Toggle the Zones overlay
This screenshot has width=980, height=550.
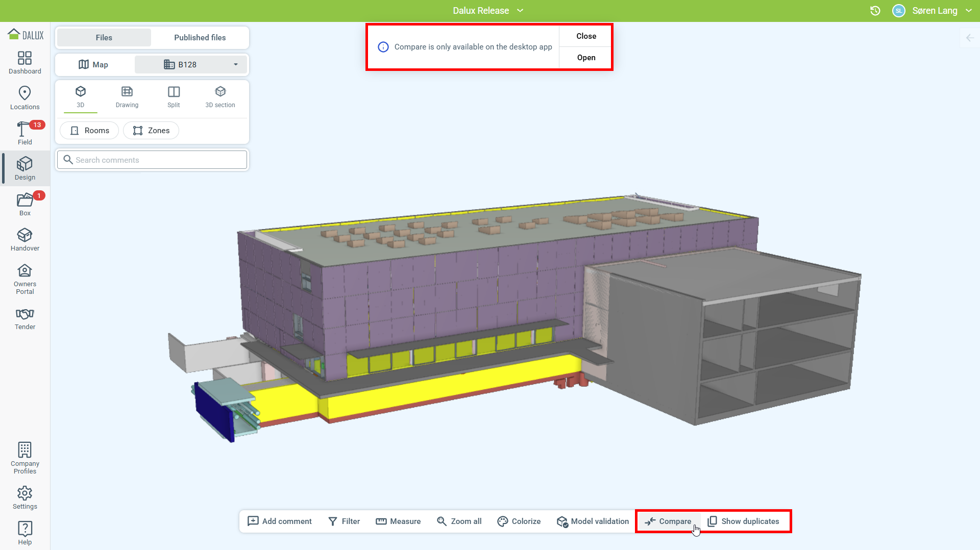click(x=151, y=131)
